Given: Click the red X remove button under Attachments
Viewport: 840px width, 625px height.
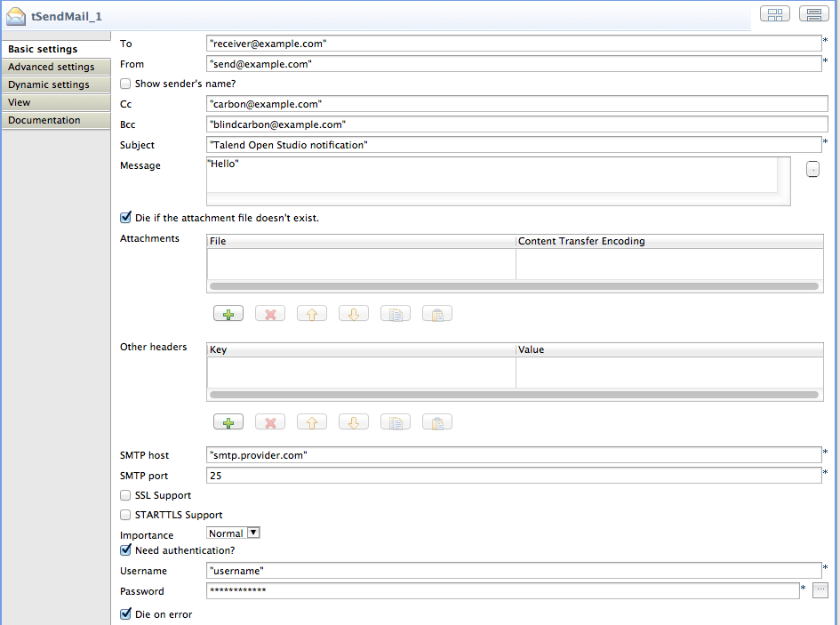Looking at the screenshot, I should point(270,314).
